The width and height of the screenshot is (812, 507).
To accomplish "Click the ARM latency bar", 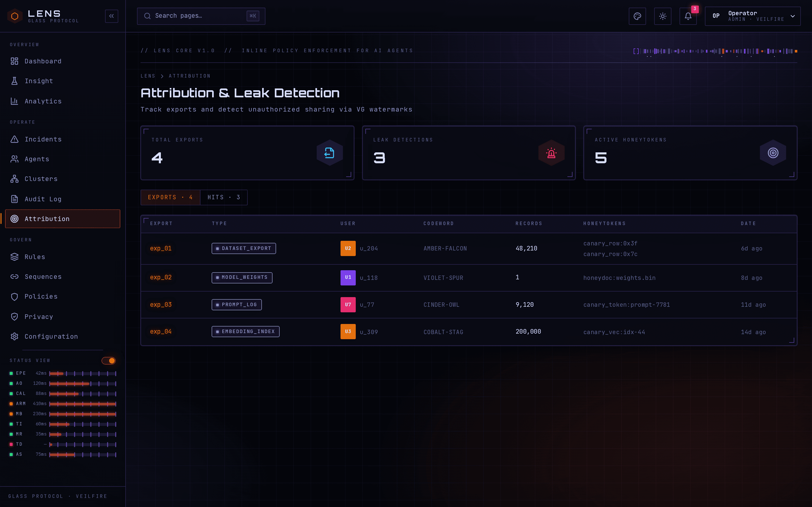I will 82,404.
